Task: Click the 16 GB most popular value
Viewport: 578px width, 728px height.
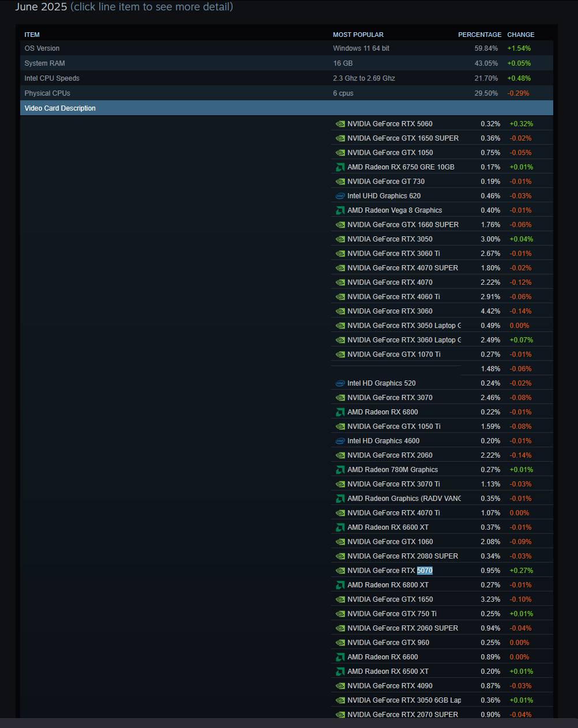Action: point(343,63)
